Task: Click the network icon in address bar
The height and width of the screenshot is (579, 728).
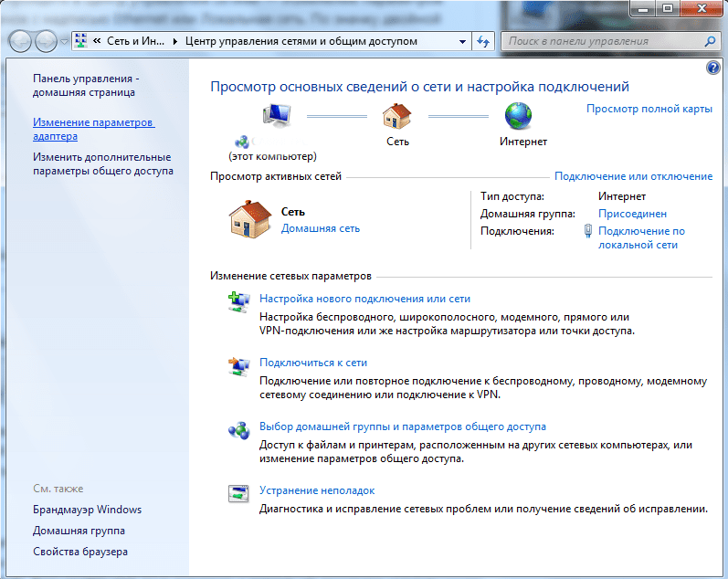Action: (80, 41)
